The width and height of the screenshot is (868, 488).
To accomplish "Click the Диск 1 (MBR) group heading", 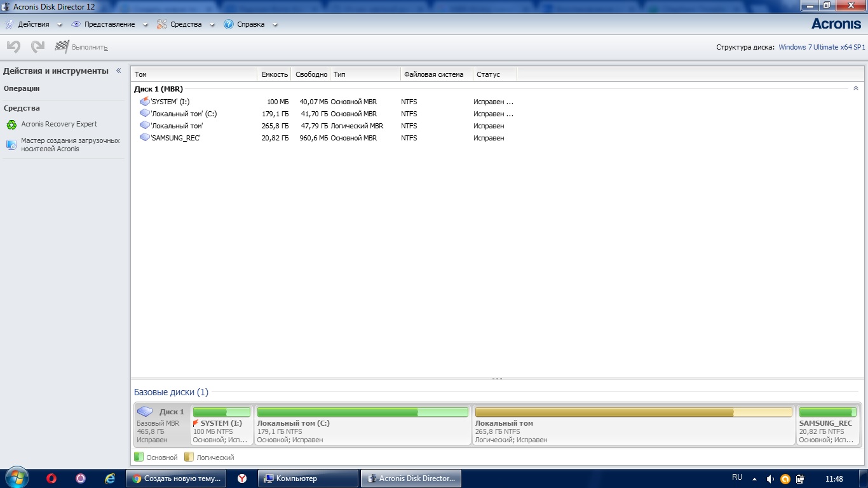I will coord(158,89).
